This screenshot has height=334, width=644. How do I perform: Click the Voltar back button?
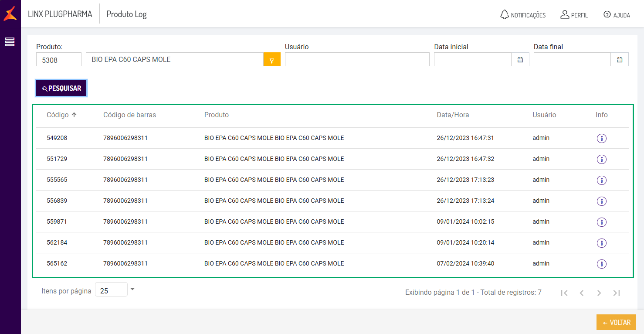pos(616,323)
